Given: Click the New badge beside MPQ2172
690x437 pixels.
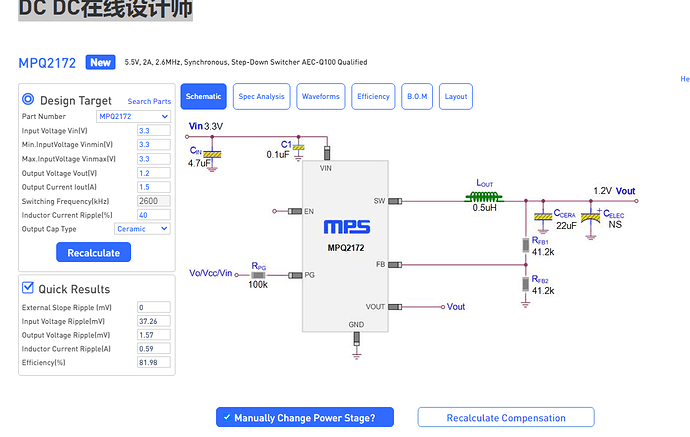Looking at the screenshot, I should 100,62.
